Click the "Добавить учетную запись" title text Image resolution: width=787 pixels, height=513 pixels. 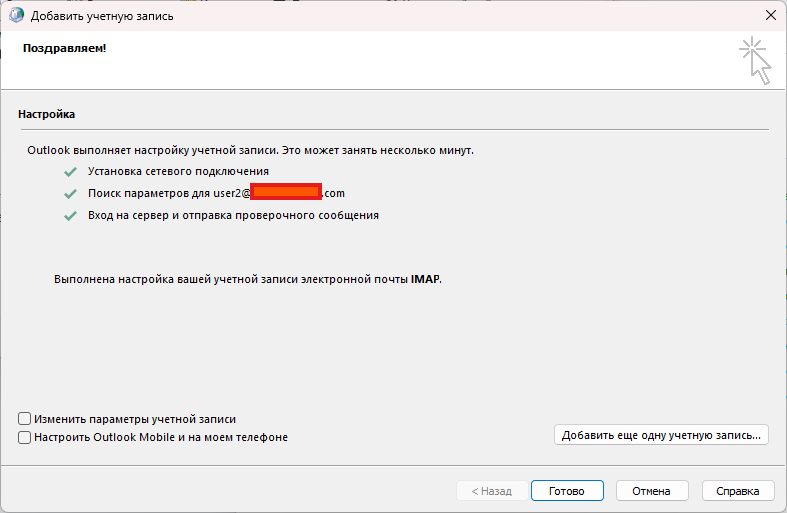tap(102, 15)
